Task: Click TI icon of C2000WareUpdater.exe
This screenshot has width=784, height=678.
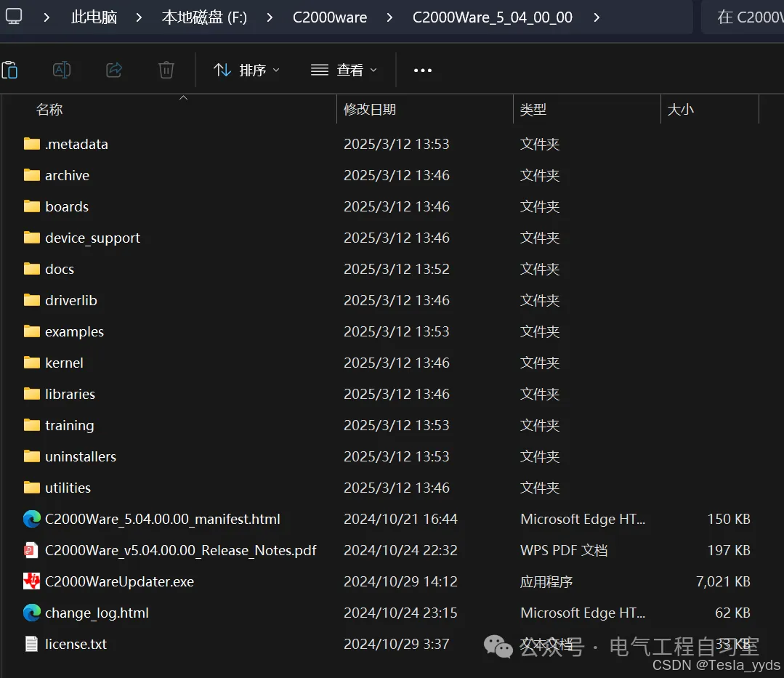Action: tap(31, 581)
